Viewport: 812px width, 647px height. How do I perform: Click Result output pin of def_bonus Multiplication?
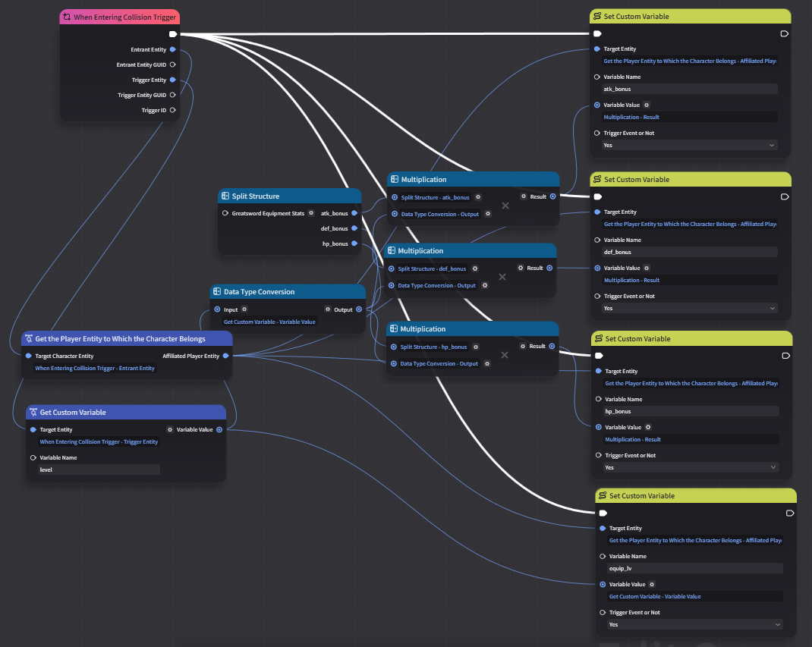550,268
